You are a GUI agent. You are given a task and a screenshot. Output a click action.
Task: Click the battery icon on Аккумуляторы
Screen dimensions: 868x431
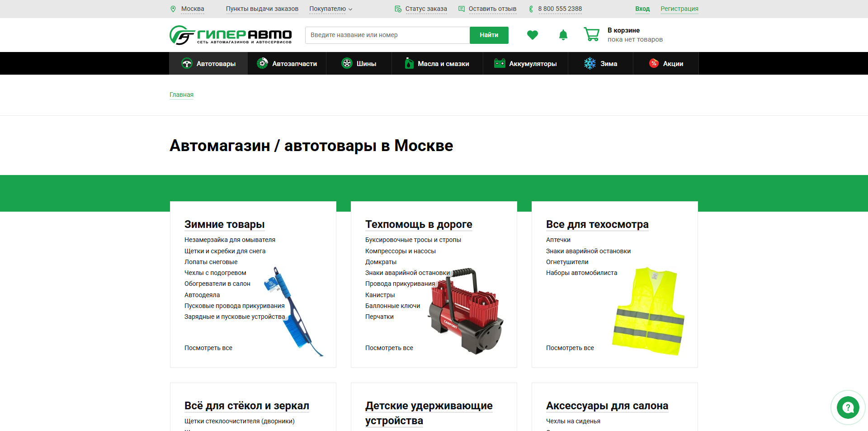(500, 63)
